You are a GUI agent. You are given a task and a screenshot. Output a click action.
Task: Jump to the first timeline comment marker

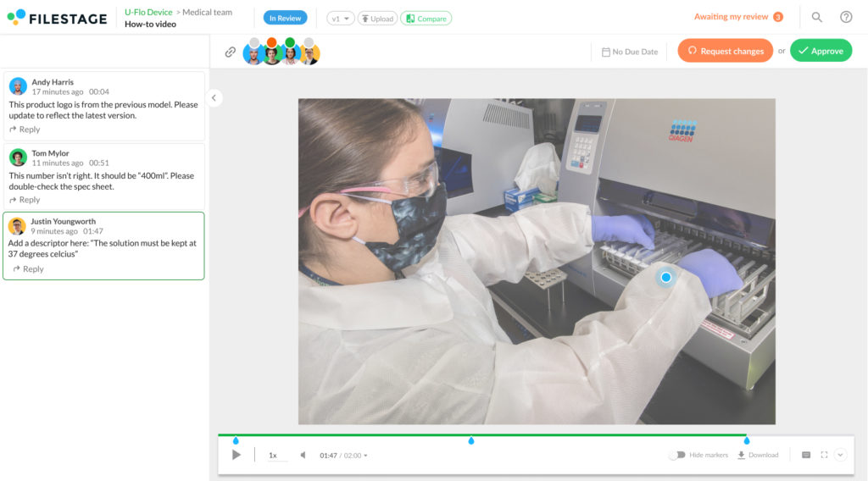[x=236, y=440]
